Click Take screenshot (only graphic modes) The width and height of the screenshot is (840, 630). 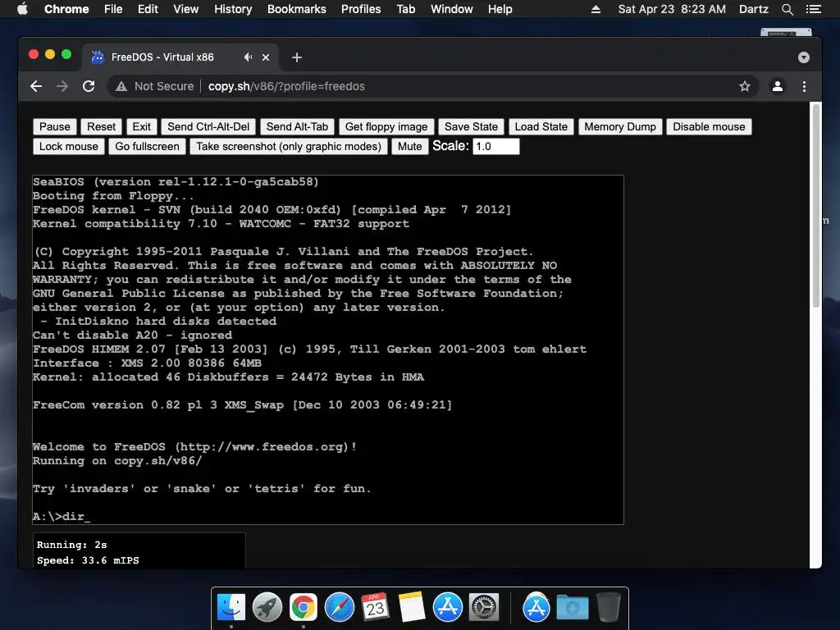pos(289,146)
